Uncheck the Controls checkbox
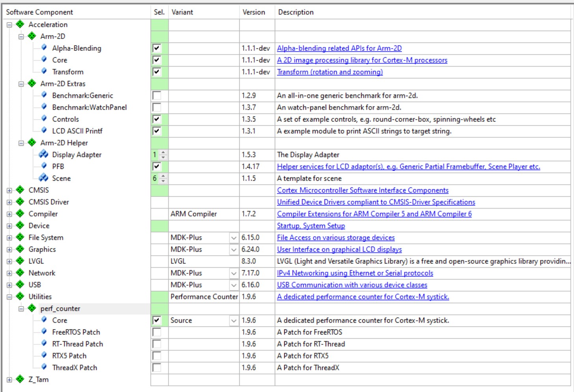Viewport: 574px width, 392px height. [157, 119]
